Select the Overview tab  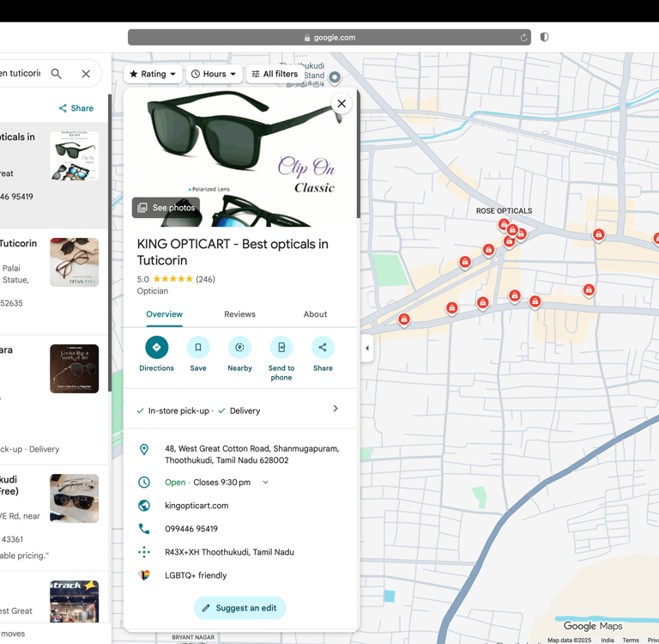165,314
